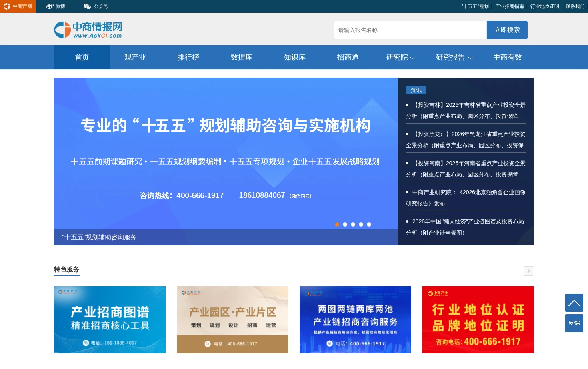This screenshot has height=369, width=588.
Task: Open the 懒人经济 产业链图谱 news item
Action: pyautogui.click(x=466, y=227)
